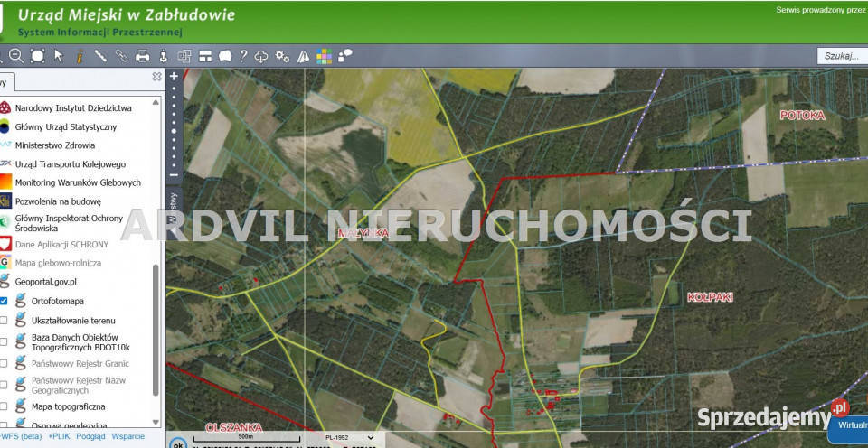The image size is (868, 448).
Task: Open the Wsparcie link
Action: (127, 436)
